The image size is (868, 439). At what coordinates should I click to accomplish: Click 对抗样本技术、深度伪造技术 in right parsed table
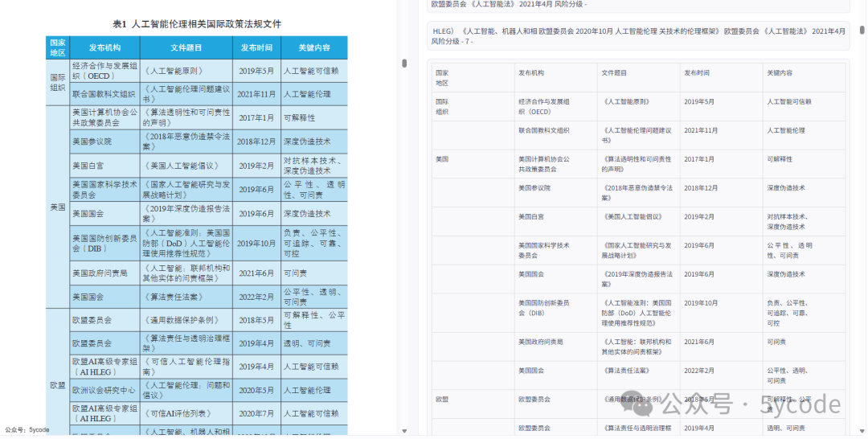[787, 221]
